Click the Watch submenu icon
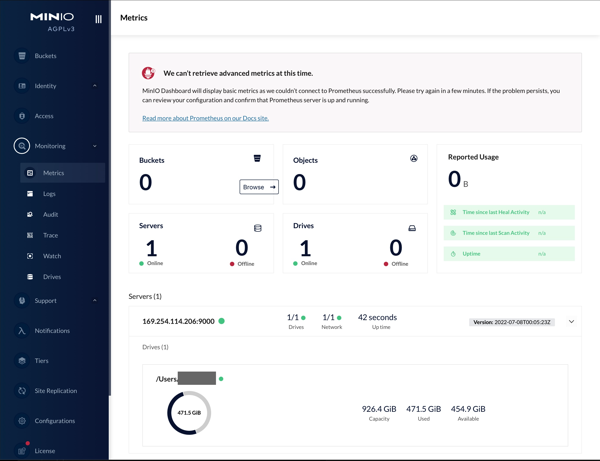The image size is (600, 461). click(30, 256)
